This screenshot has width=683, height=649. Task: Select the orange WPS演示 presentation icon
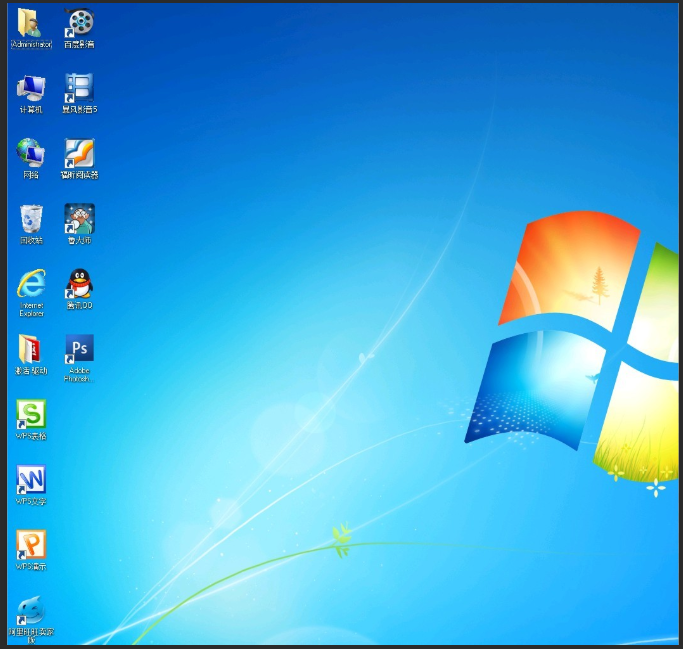(x=31, y=545)
